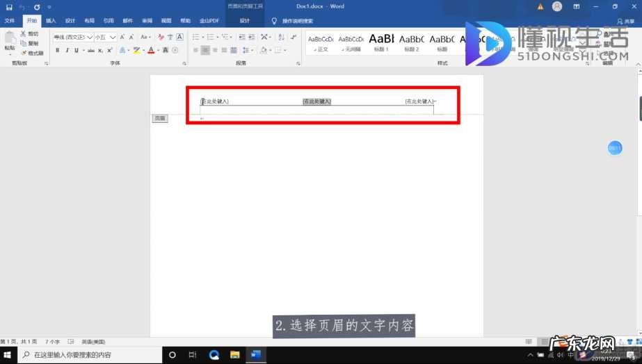Expand the Font dialog launcher
642x364 pixels.
point(184,63)
